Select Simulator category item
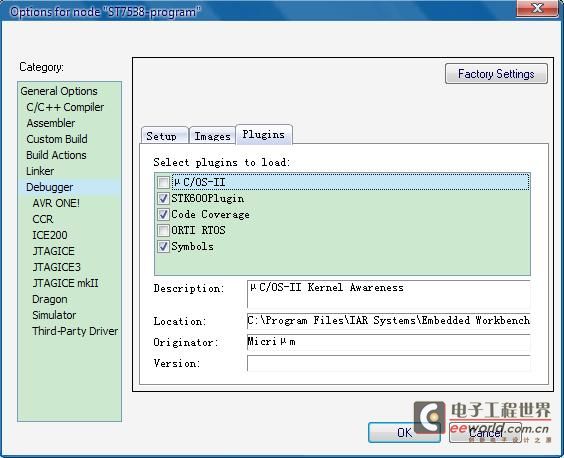This screenshot has height=458, width=564. pyautogui.click(x=54, y=315)
